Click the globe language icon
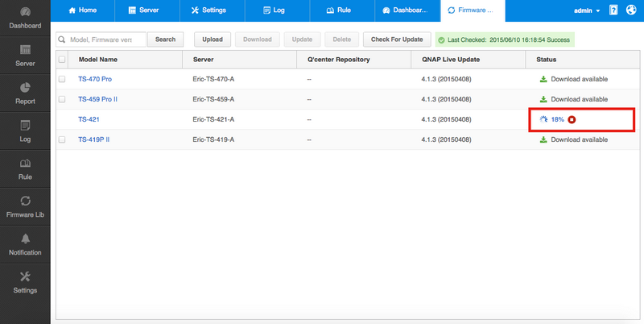This screenshot has width=644, height=324. [x=631, y=10]
